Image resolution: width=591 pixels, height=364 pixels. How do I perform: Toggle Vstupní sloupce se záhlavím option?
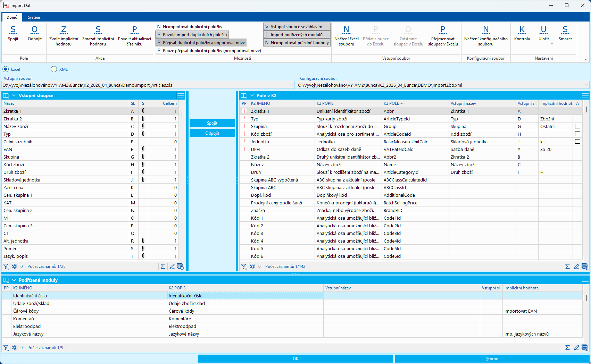point(297,27)
